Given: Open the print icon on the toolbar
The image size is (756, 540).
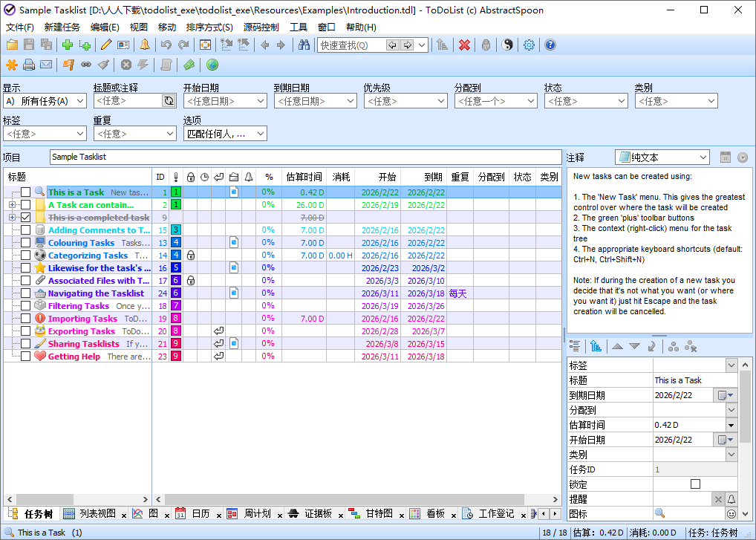Looking at the screenshot, I should [x=27, y=63].
